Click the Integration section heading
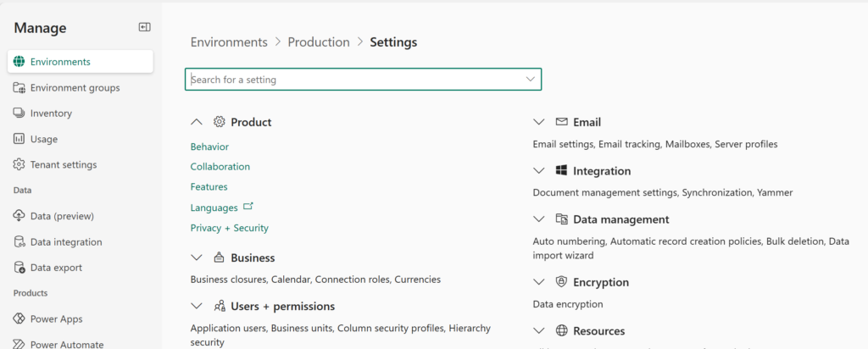The height and width of the screenshot is (349, 868). click(x=602, y=171)
